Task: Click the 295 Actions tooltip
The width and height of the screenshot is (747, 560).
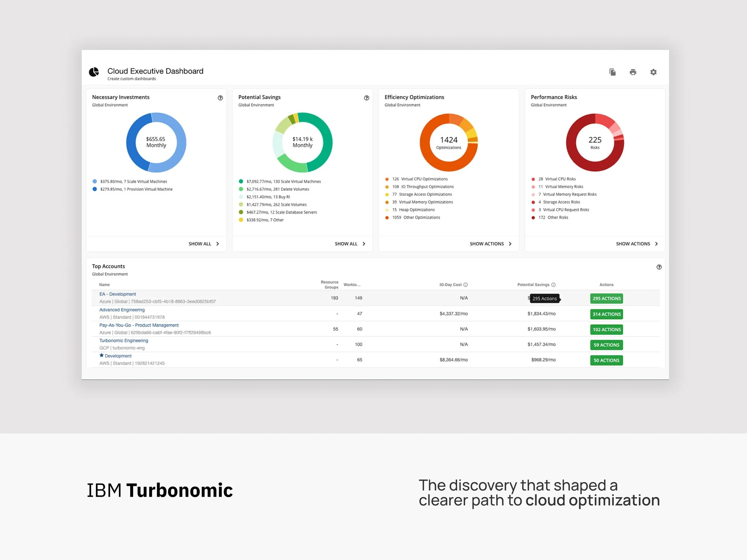Action: pyautogui.click(x=544, y=298)
